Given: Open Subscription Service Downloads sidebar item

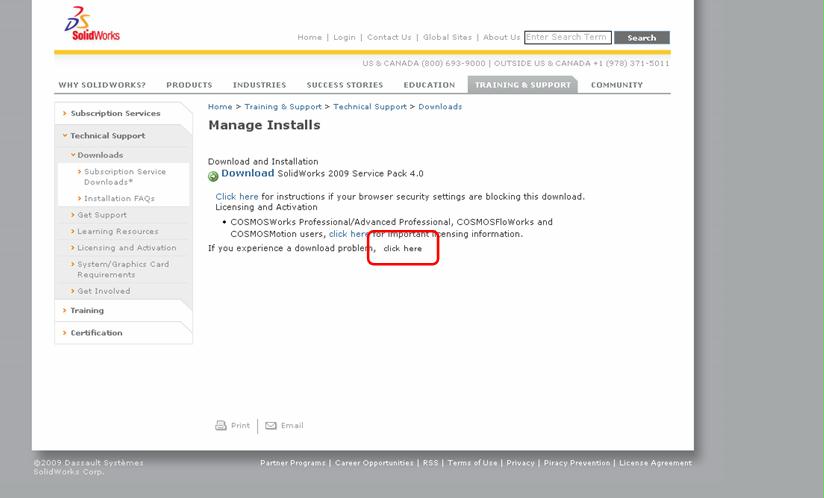Looking at the screenshot, I should coord(125,177).
